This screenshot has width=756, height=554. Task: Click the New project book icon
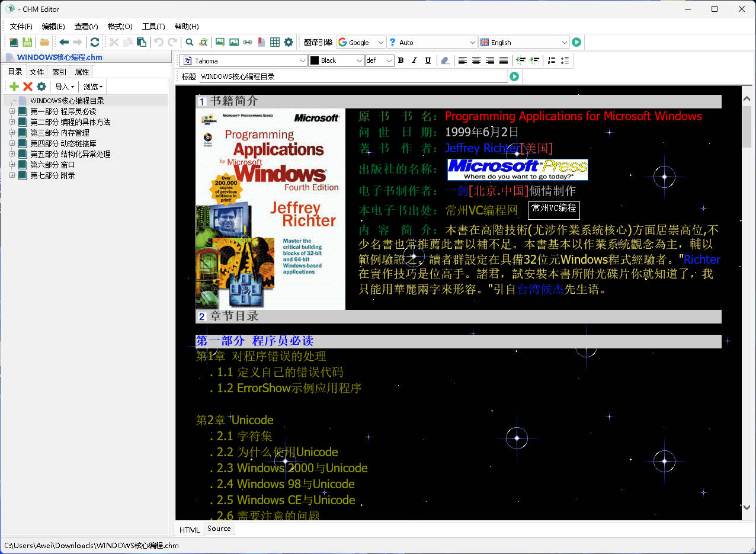(x=14, y=42)
